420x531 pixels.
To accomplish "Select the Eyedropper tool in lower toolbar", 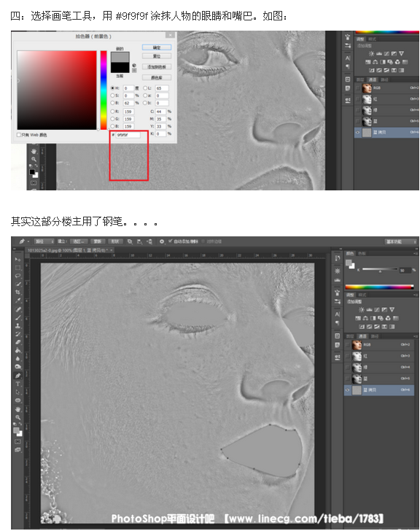I will (x=17, y=300).
